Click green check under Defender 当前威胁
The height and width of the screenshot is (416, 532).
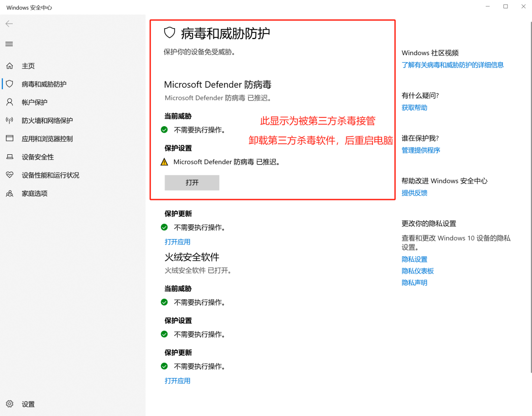tap(164, 130)
